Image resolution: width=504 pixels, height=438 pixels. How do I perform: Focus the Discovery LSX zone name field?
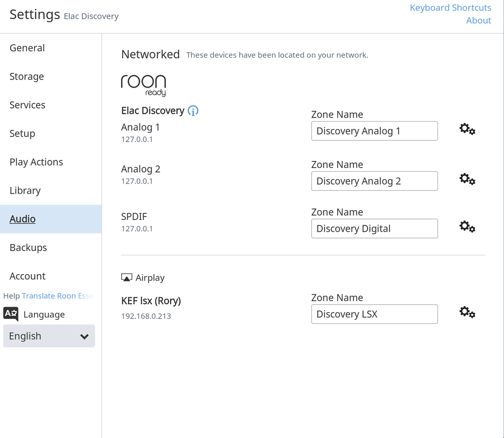click(374, 314)
